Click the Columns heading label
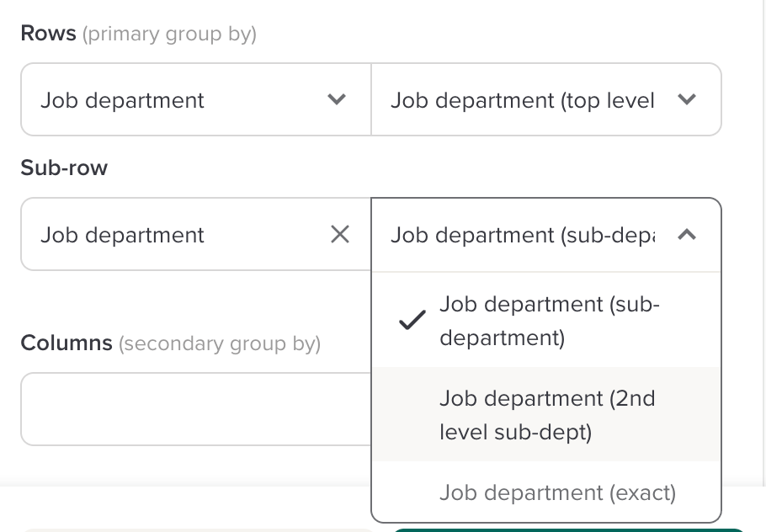The image size is (766, 532). tap(66, 343)
